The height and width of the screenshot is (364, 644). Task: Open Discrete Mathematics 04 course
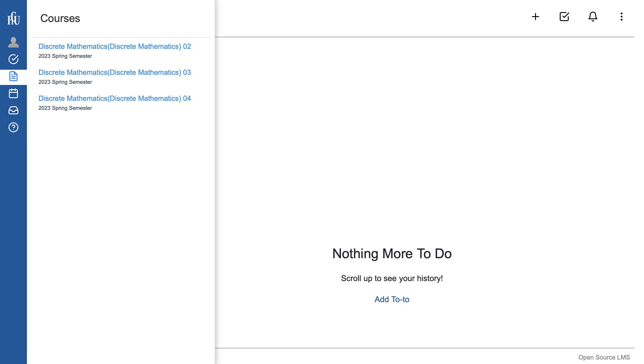point(115,98)
